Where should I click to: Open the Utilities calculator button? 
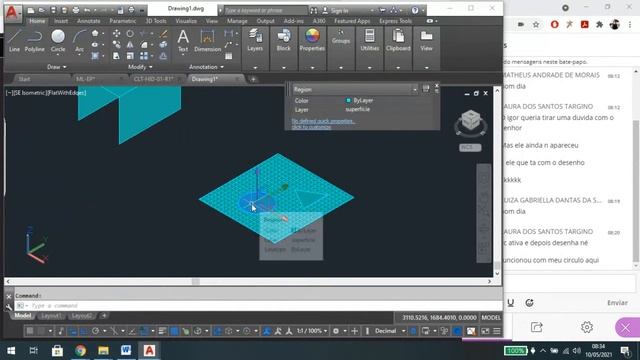pos(369,40)
